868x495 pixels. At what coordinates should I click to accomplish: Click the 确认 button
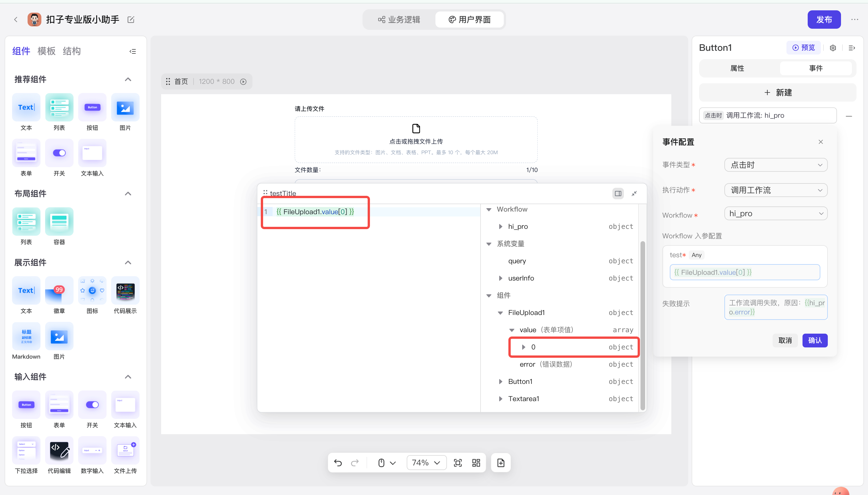(815, 340)
